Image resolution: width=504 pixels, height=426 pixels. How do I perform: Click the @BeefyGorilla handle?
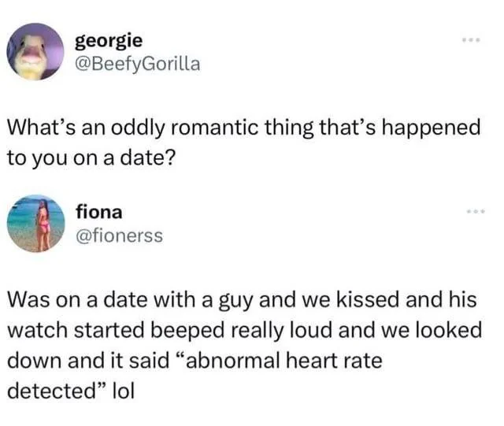pyautogui.click(x=138, y=64)
